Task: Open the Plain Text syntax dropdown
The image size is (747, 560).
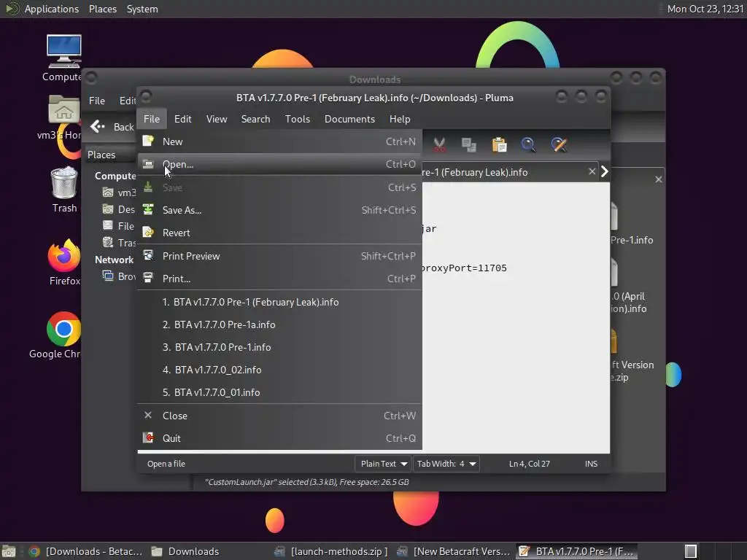Action: [x=382, y=464]
